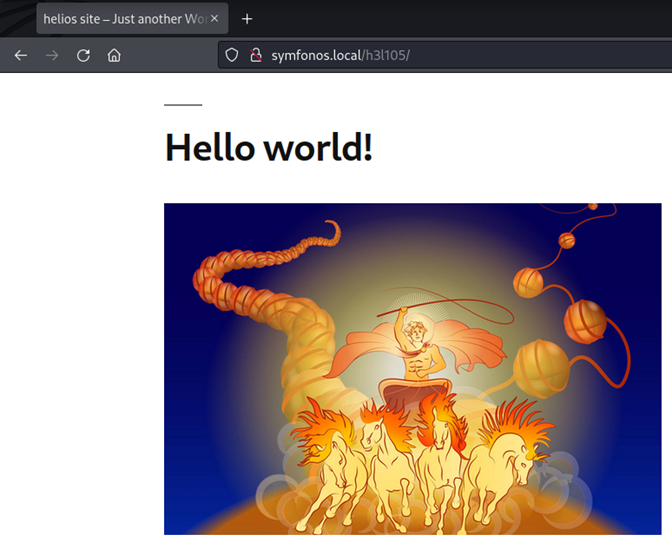Click the short line above the post title
This screenshot has height=541, width=672.
coord(183,104)
